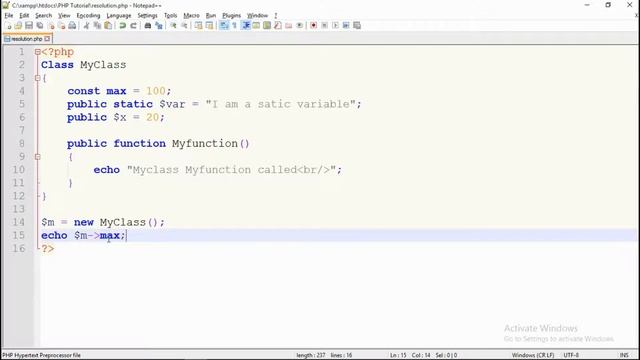The height and width of the screenshot is (360, 640).
Task: Collapse fold marker at line 1
Action: point(38,52)
